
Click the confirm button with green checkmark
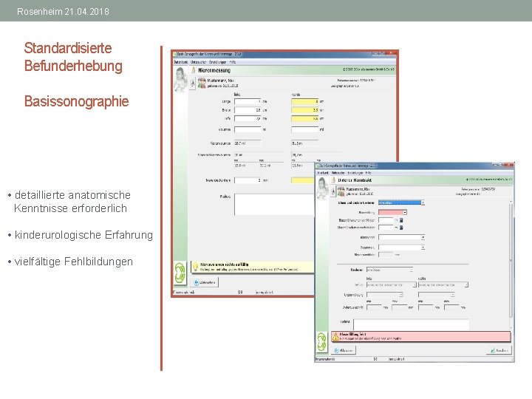[499, 350]
